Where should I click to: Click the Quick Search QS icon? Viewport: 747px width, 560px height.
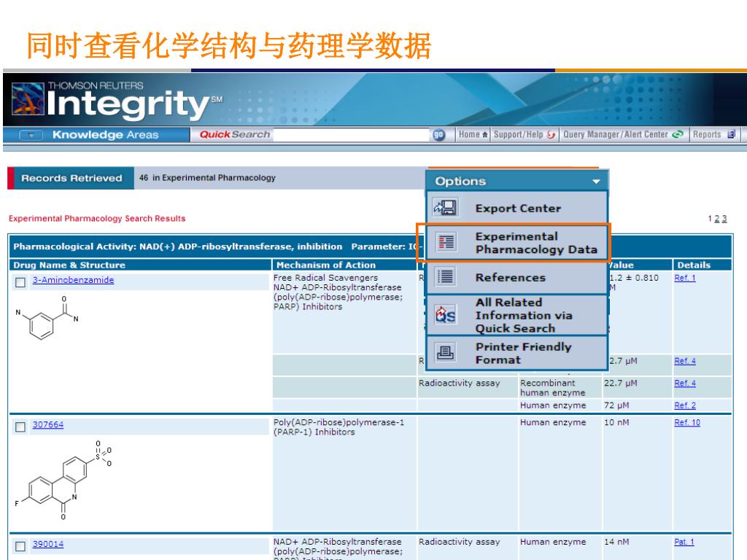pos(446,315)
